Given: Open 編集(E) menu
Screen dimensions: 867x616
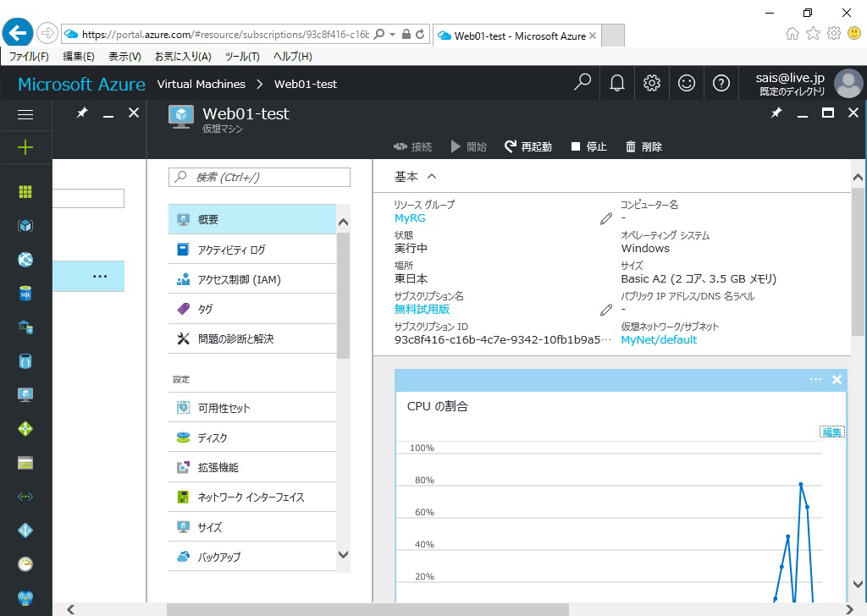Looking at the screenshot, I should tap(79, 57).
